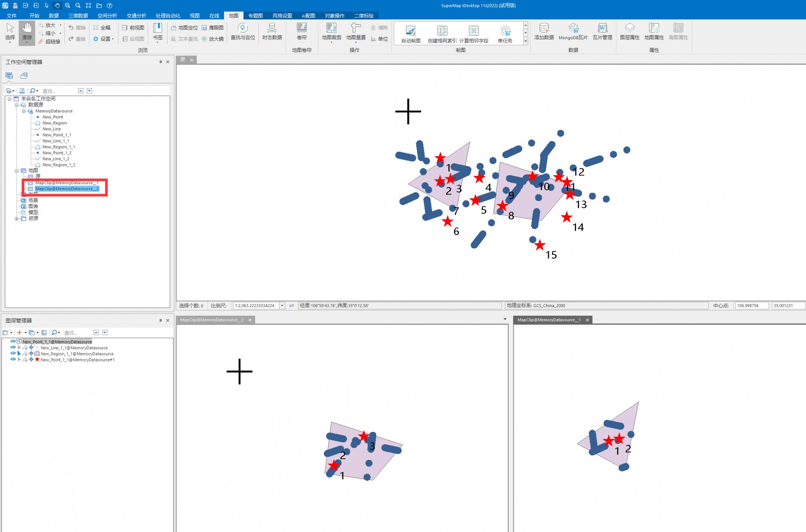Click the 全幅 full extent button
The image size is (806, 532).
[x=102, y=28]
